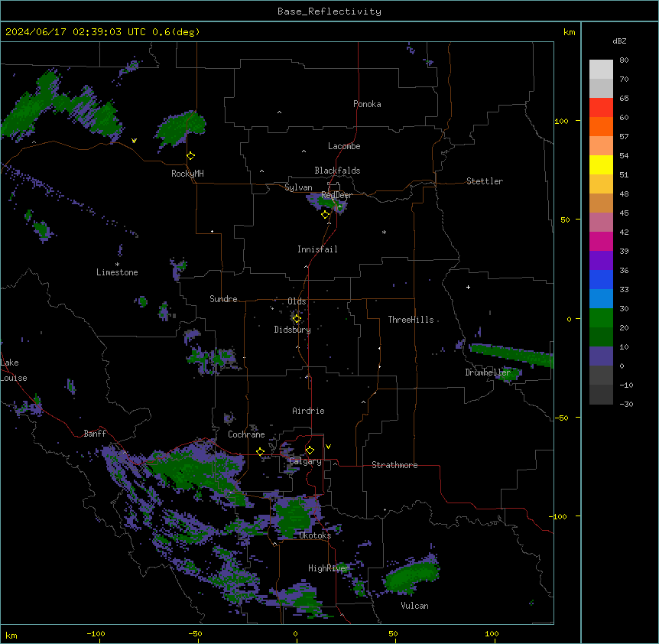This screenshot has width=659, height=644.
Task: Click the yellow diamond marker above Calgary label
Action: [310, 450]
